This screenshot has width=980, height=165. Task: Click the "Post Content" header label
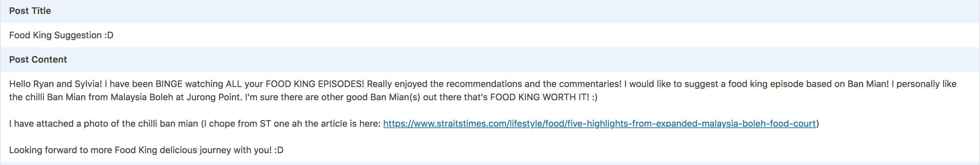tap(38, 60)
